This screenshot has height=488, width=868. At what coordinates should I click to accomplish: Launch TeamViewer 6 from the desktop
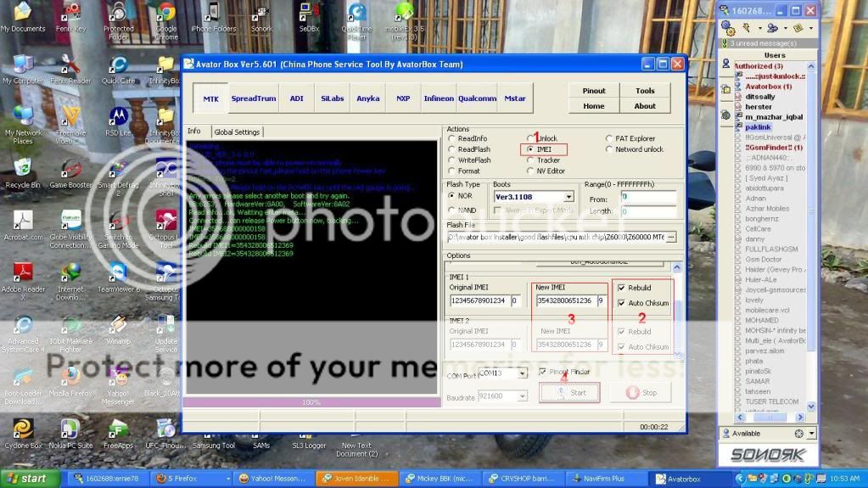coord(118,273)
